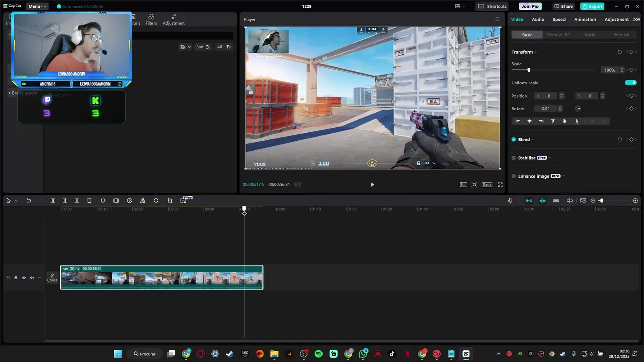Enable the Stabilize checkbox
Viewport: 644px width, 362px height.
click(x=514, y=158)
